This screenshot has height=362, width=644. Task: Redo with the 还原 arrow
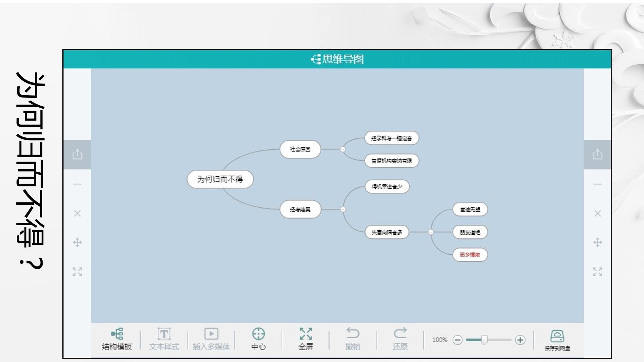(400, 333)
